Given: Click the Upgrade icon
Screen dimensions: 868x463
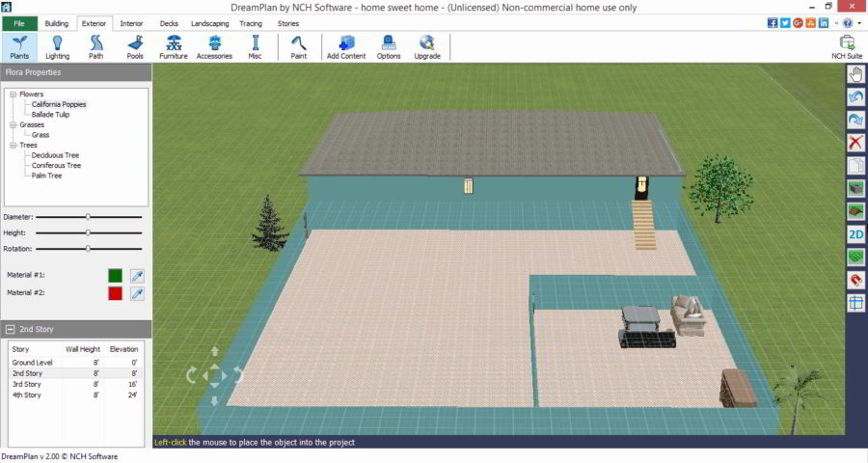Looking at the screenshot, I should pos(427,47).
